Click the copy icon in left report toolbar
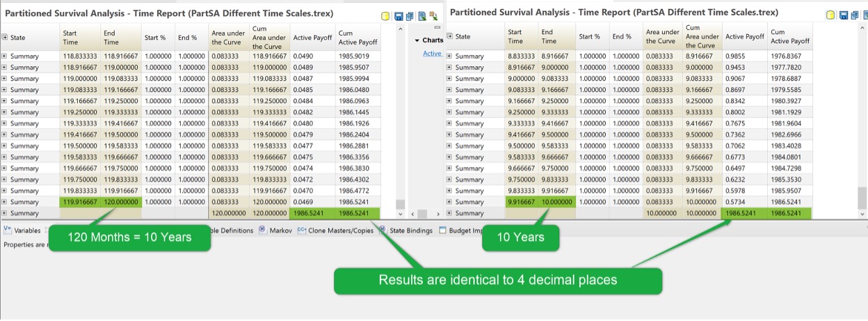The image size is (868, 321). 410,16
